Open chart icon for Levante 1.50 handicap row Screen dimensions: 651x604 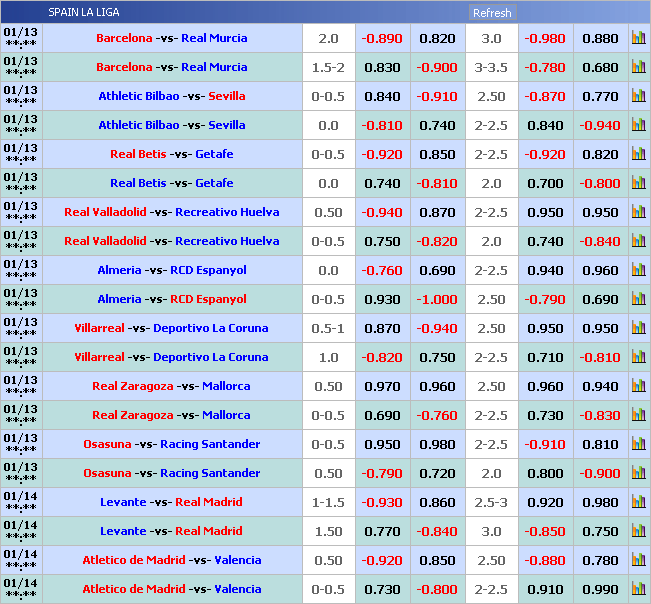(638, 531)
